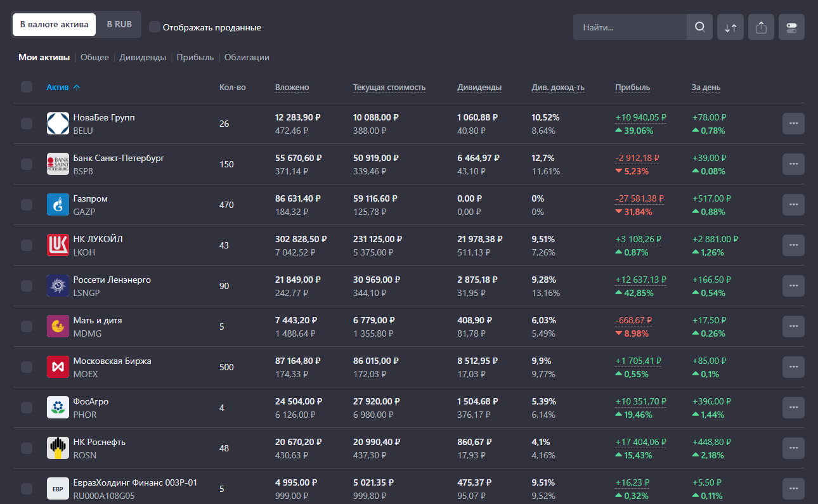Open three-dot menu for НК Роснефть row
Screen dimensions: 818x504
793,448
